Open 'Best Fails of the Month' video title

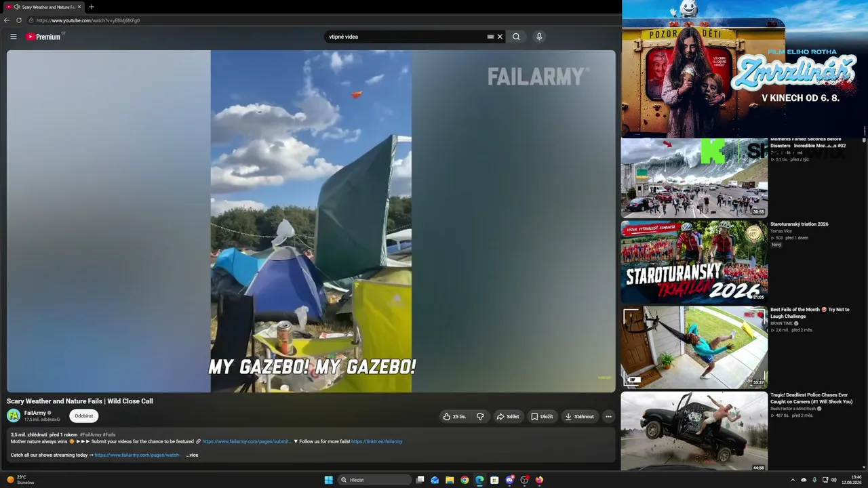tap(810, 312)
